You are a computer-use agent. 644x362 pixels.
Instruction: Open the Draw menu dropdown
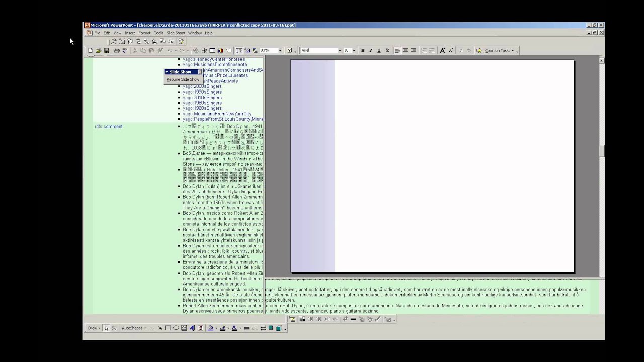tap(93, 328)
